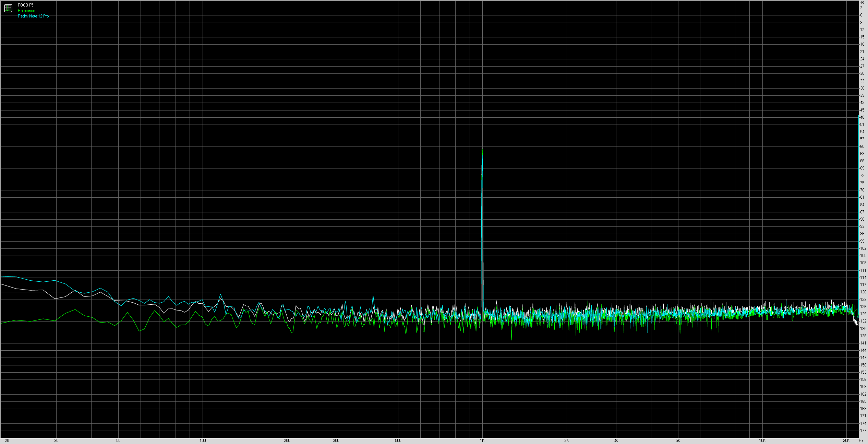
Task: Click the dB unit label at top right
Action: [861, 3]
